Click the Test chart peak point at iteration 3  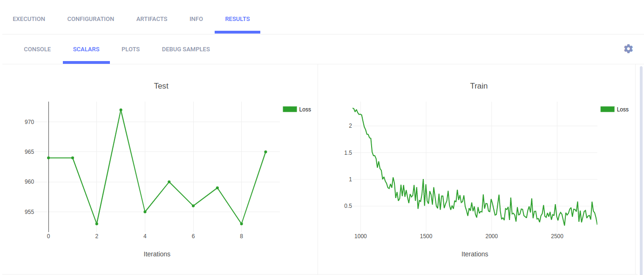(x=121, y=110)
